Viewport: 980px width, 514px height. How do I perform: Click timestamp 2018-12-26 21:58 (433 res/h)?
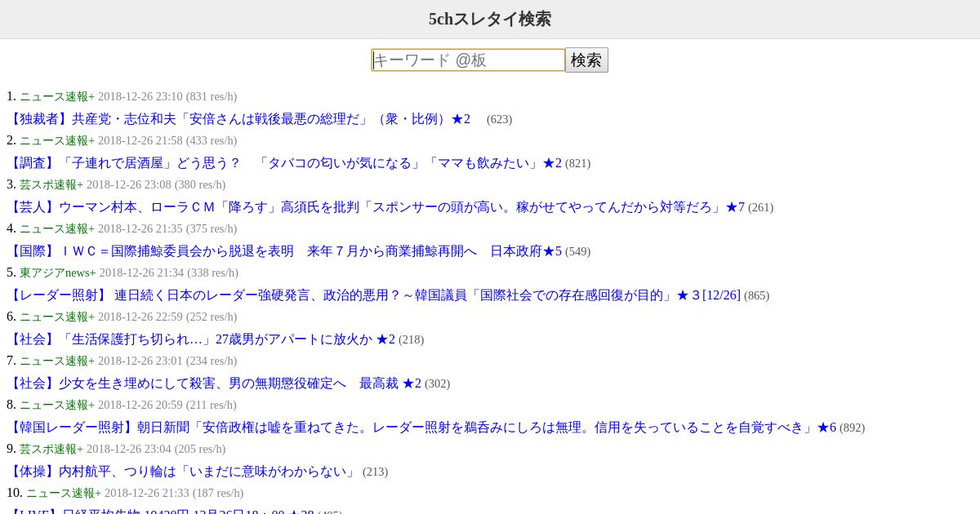(x=167, y=140)
